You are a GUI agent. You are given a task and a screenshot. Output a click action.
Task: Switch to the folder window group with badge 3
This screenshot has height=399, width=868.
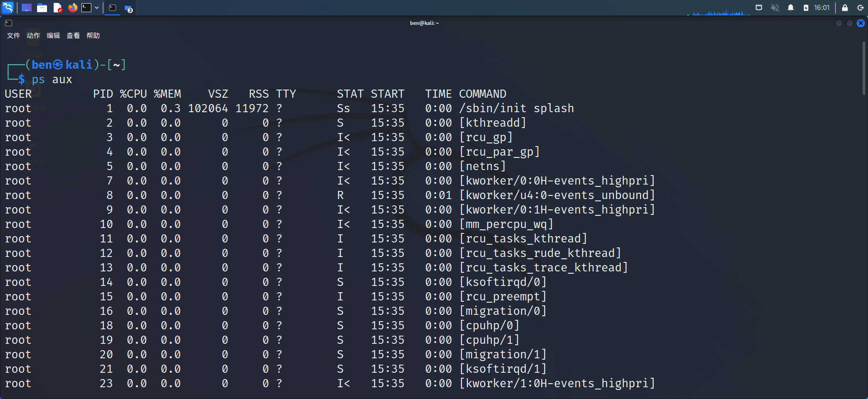(128, 8)
